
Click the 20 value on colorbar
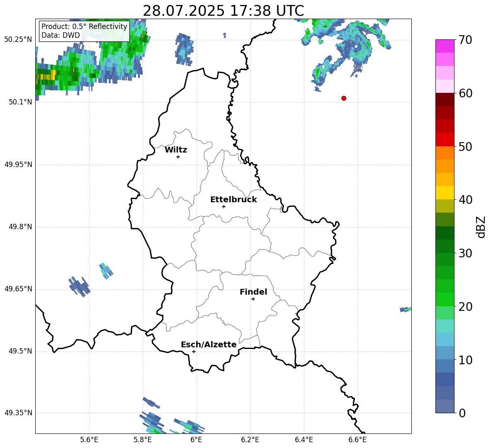[x=465, y=307]
